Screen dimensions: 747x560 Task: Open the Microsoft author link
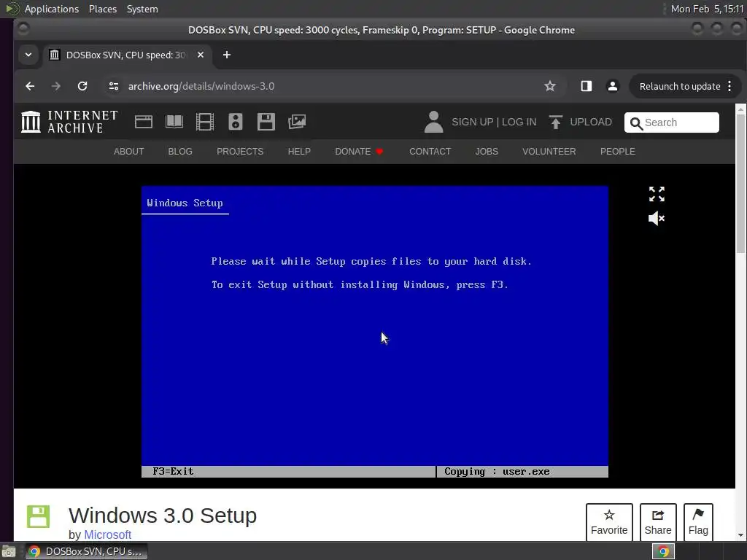point(108,534)
